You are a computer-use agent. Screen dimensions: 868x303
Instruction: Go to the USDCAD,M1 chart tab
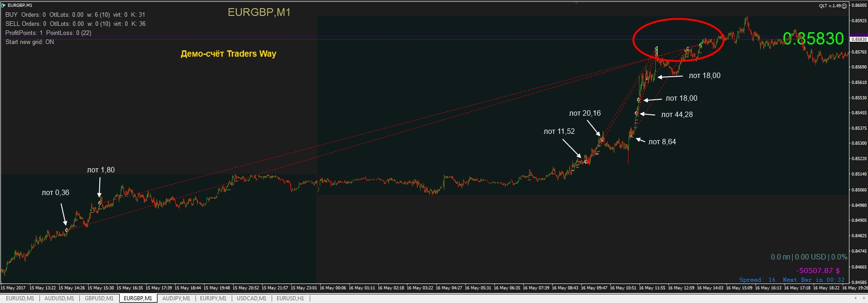(251, 298)
